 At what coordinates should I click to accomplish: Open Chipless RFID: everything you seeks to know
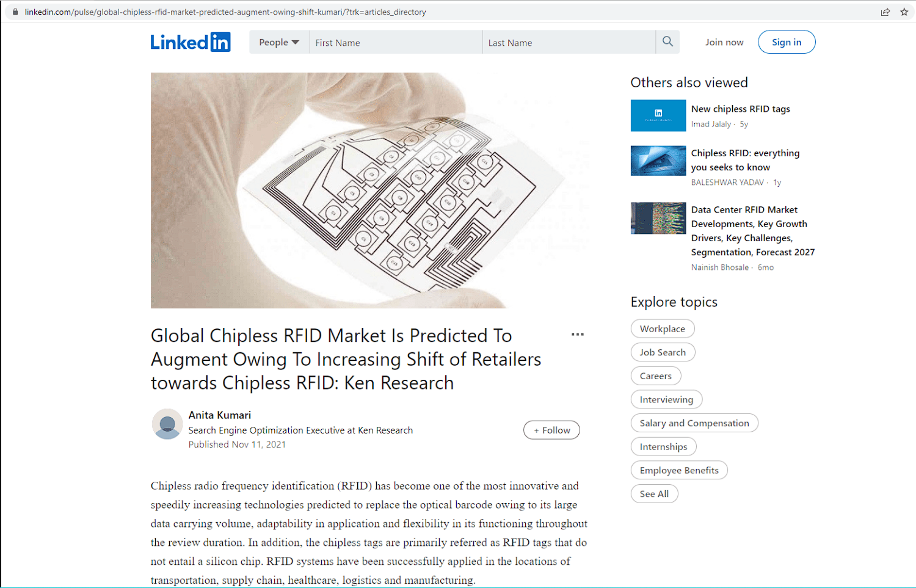pos(745,160)
